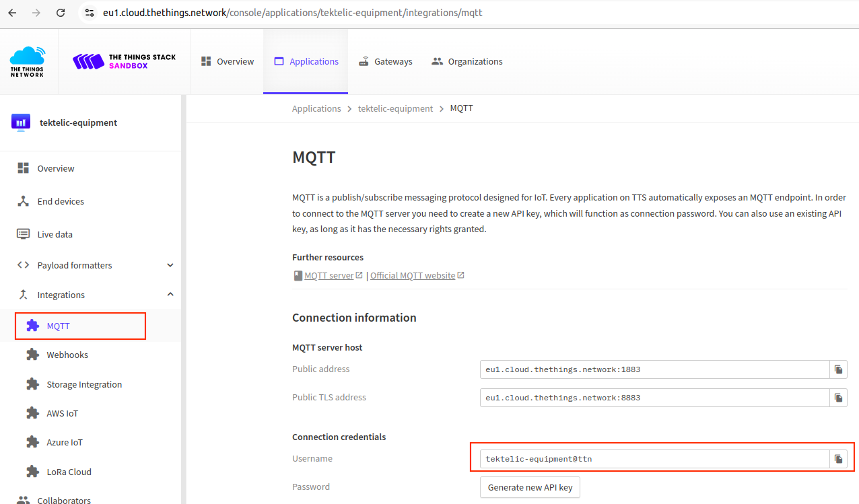Click the sidebar Overview grid icon
Image resolution: width=859 pixels, height=504 pixels.
[24, 168]
